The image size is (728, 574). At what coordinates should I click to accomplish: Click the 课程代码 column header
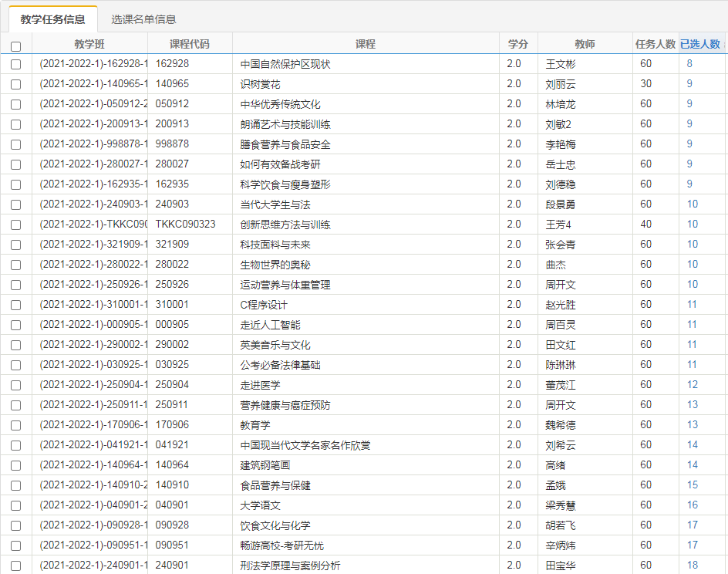(x=190, y=44)
